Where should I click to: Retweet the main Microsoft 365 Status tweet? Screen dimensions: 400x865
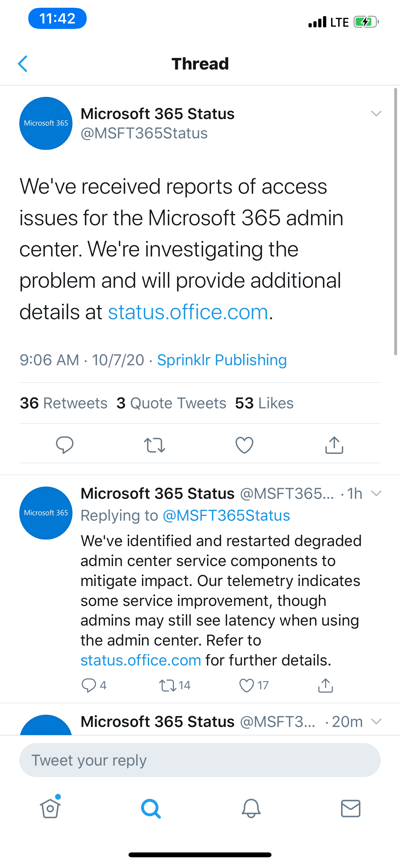154,445
